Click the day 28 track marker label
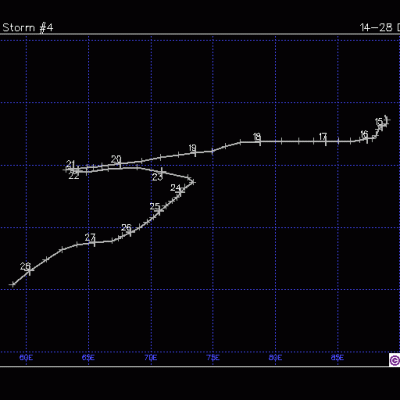Screen dimensions: 400x400 pyautogui.click(x=25, y=266)
